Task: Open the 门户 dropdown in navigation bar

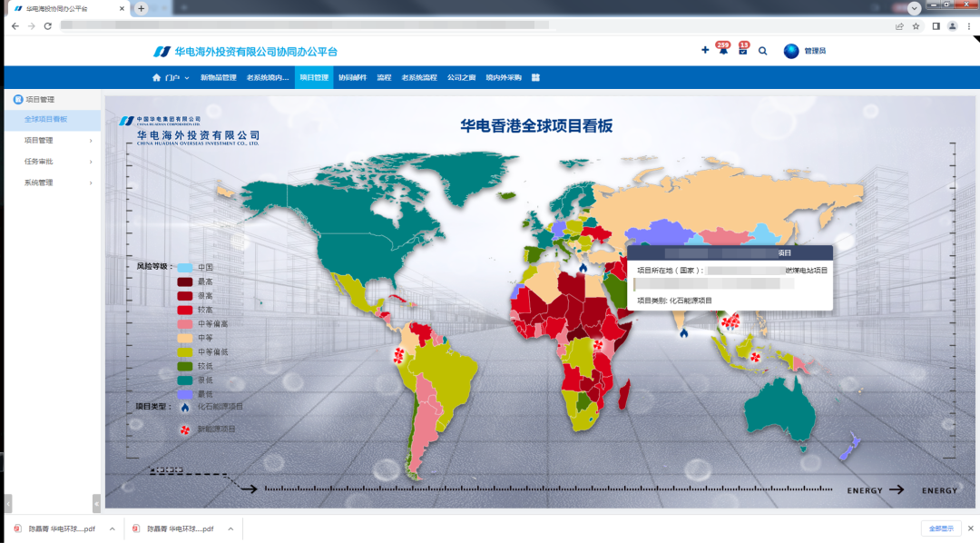Action: click(171, 78)
